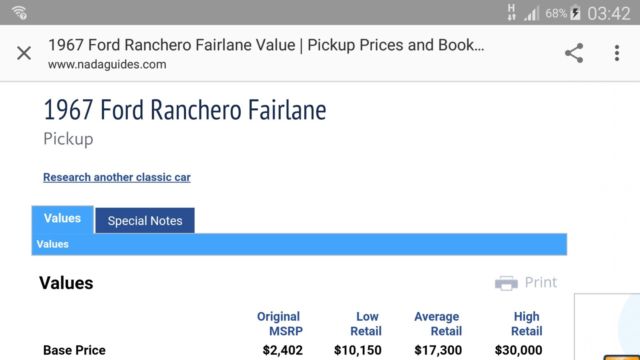This screenshot has width=640, height=360.
Task: Tap the share icon in top bar
Action: pyautogui.click(x=574, y=53)
